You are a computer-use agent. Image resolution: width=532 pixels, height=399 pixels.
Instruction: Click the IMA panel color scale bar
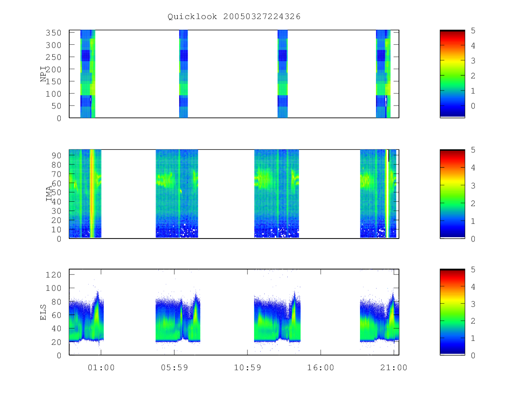point(452,194)
